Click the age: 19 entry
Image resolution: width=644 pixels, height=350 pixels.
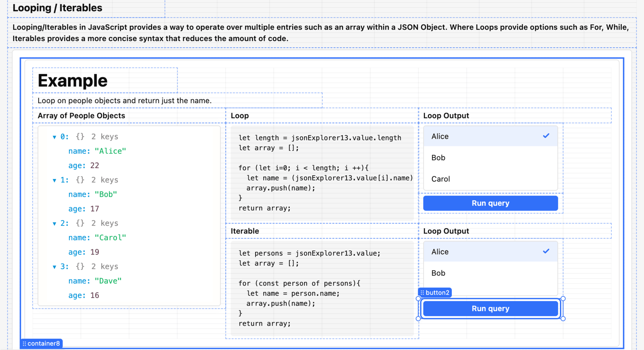coord(83,252)
